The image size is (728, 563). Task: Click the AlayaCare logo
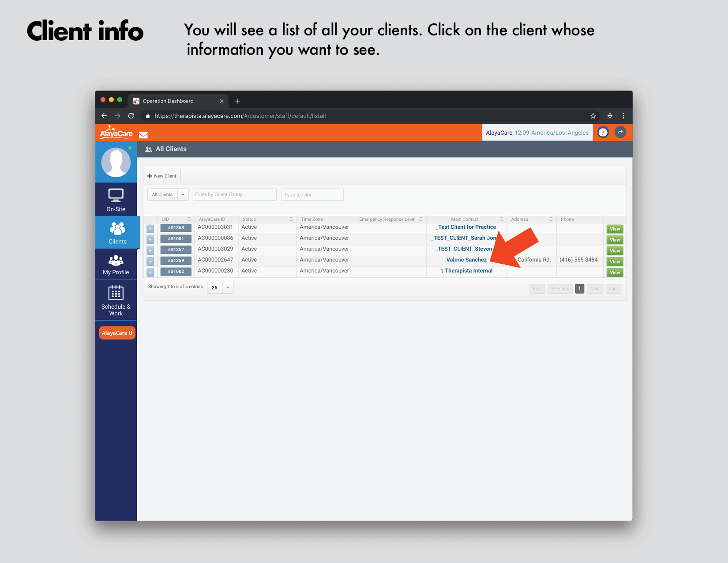click(x=116, y=132)
